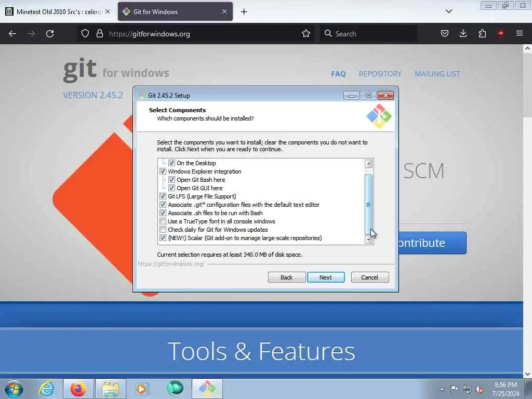Select the Git for Windows browser tab
Image resolution: width=532 pixels, height=399 pixels.
175,11
